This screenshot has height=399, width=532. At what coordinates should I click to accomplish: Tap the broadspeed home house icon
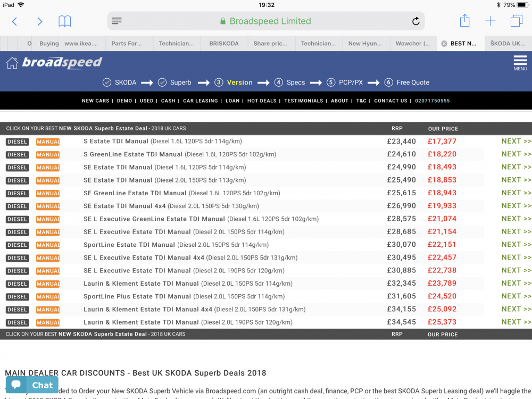pos(12,63)
